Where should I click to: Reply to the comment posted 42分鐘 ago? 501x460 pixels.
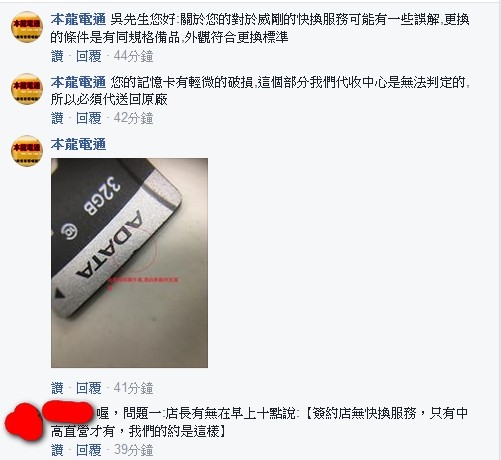pos(89,118)
